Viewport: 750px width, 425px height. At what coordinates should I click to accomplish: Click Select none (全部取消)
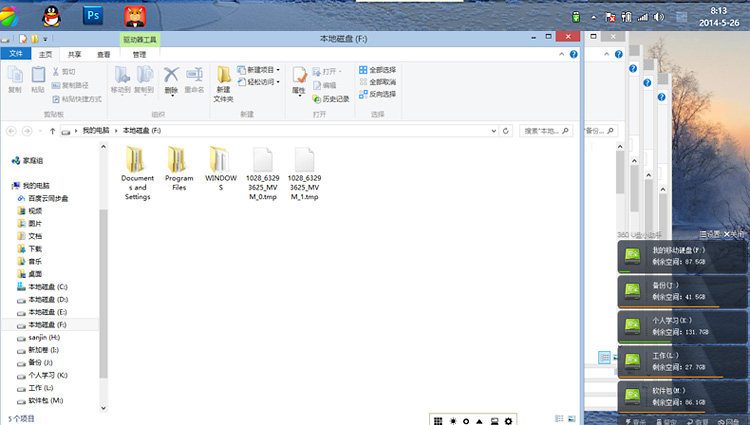[x=377, y=82]
